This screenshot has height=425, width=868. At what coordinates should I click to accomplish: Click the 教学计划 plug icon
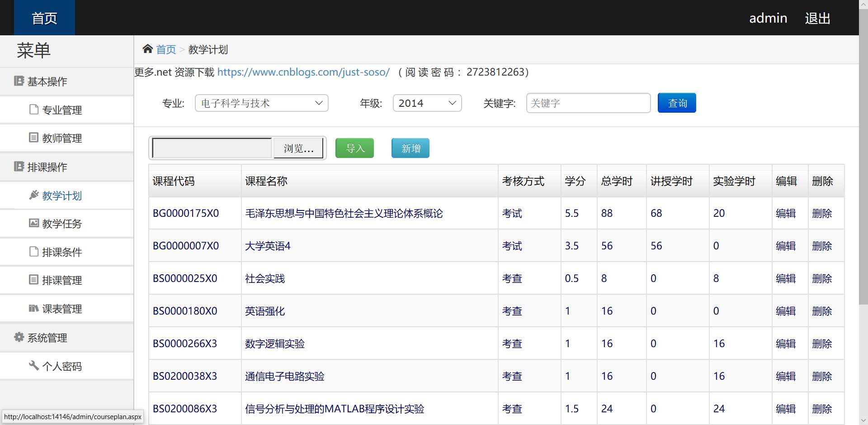click(34, 195)
